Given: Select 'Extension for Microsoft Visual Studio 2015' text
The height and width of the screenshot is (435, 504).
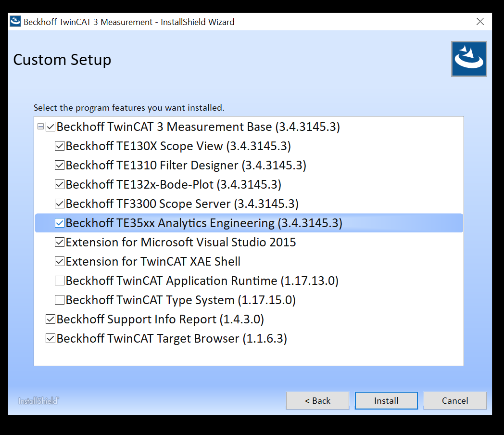Looking at the screenshot, I should pyautogui.click(x=181, y=242).
